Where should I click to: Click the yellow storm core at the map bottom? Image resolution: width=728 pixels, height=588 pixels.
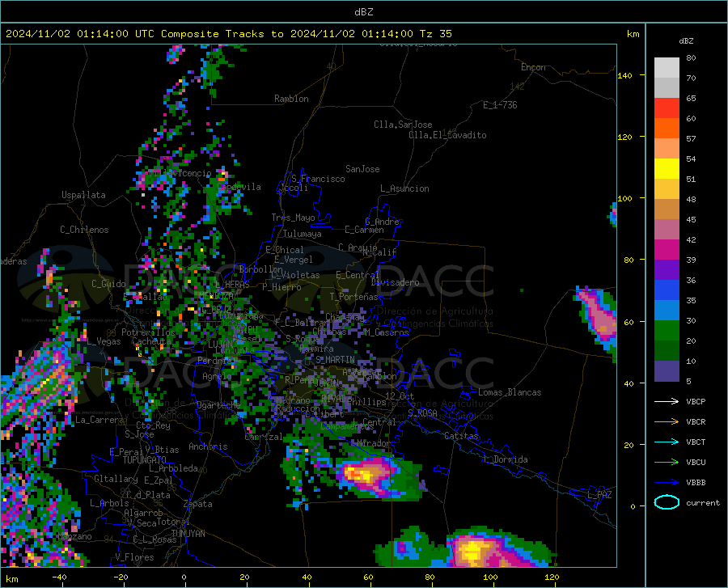(x=473, y=551)
